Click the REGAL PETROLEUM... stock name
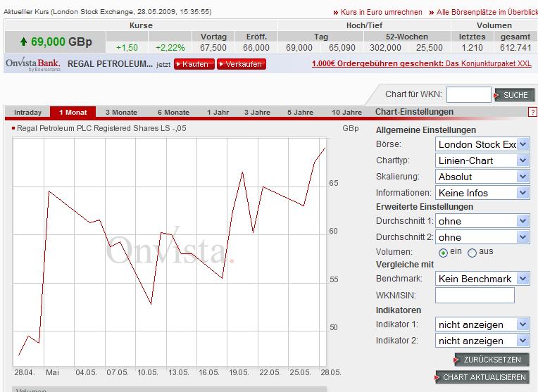Screen dimensions: 538x392 pos(110,64)
